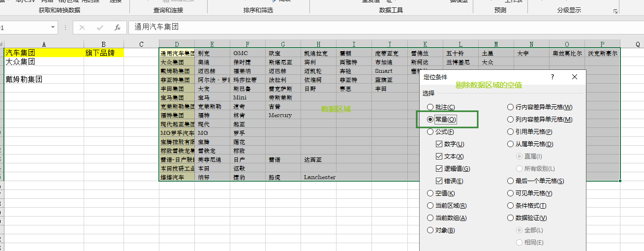Select the 公式(F) radio option
This screenshot has width=644, height=251.
(441, 132)
